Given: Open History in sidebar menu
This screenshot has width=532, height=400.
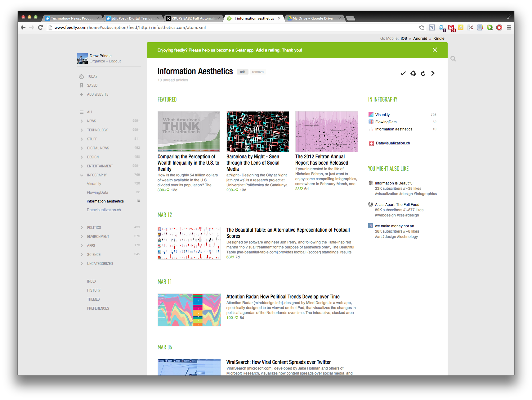Looking at the screenshot, I should 94,290.
